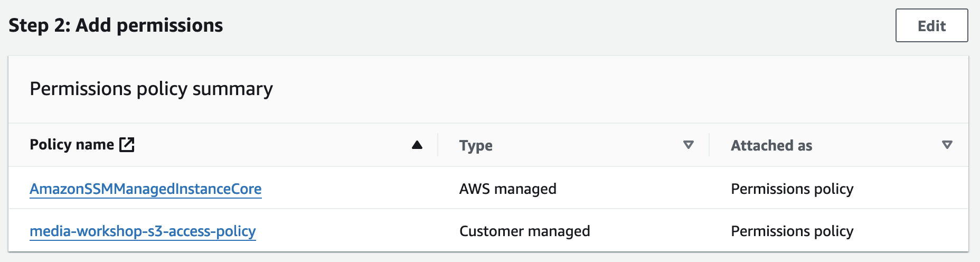Click empty space right of the media-workshop-s3-access-policy link
980x262 pixels.
pyautogui.click(x=348, y=231)
